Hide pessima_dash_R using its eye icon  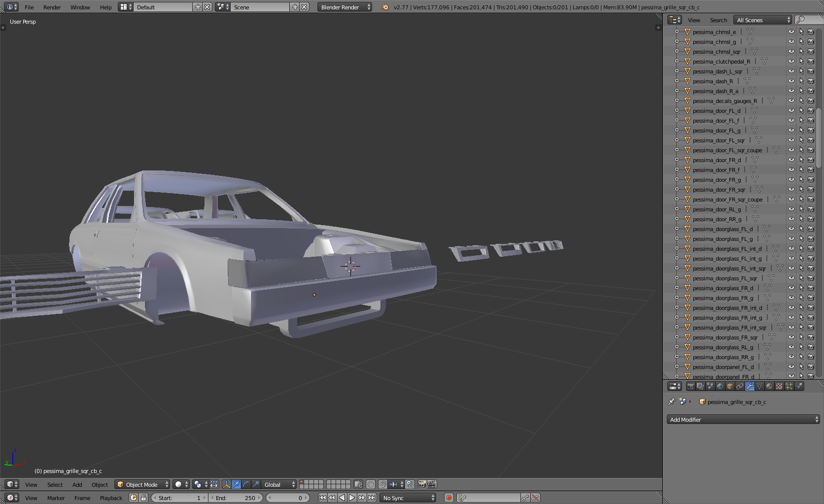(791, 81)
